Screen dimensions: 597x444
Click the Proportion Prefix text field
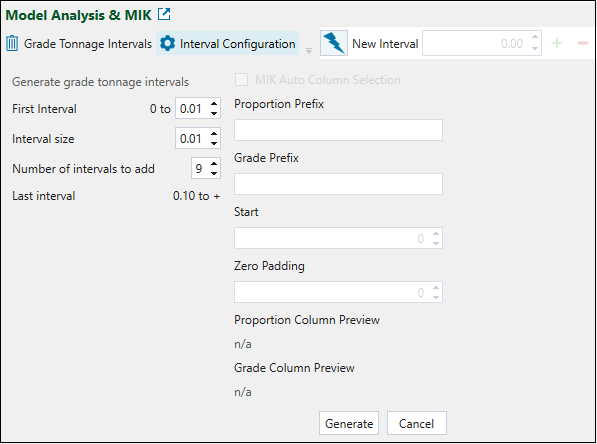point(338,130)
